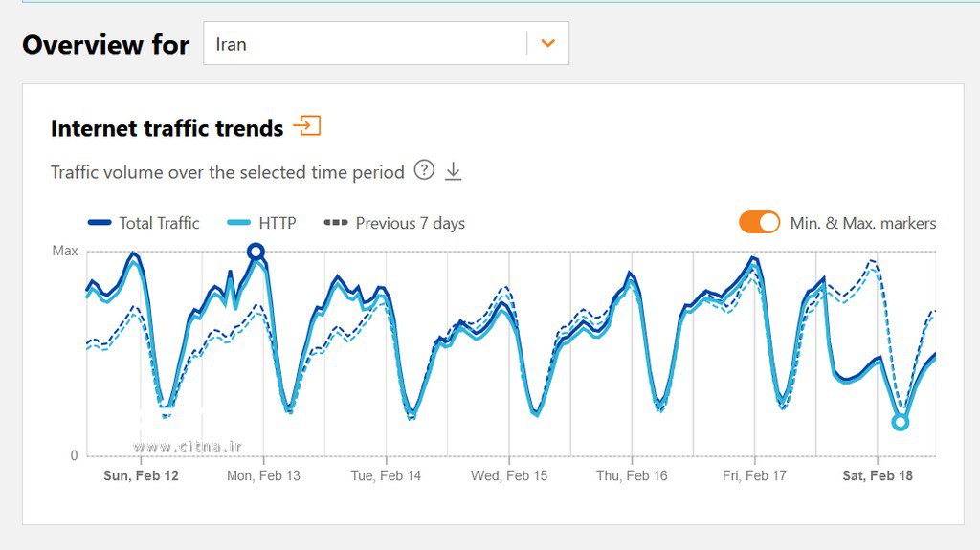Click the maximum traffic circle marker
Image resolution: width=980 pixels, height=550 pixels.
(x=256, y=252)
